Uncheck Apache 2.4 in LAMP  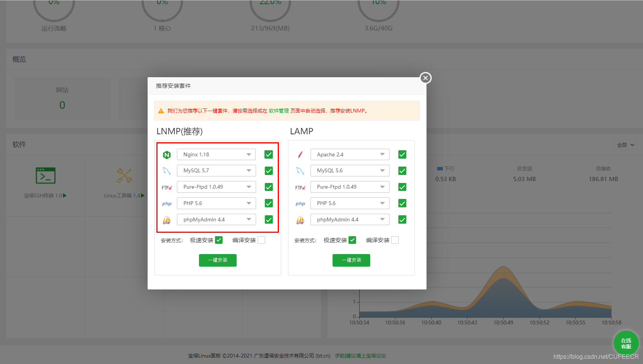(402, 154)
